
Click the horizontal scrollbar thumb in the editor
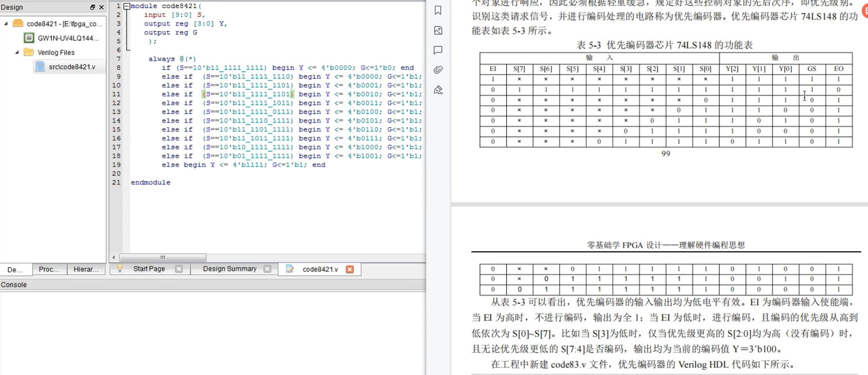click(162, 257)
